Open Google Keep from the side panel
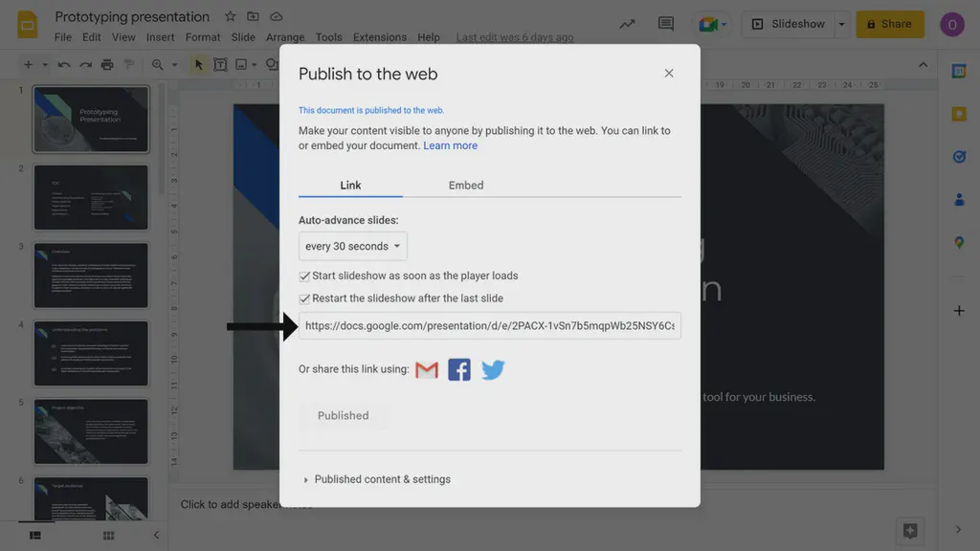The height and width of the screenshot is (551, 980). [959, 114]
